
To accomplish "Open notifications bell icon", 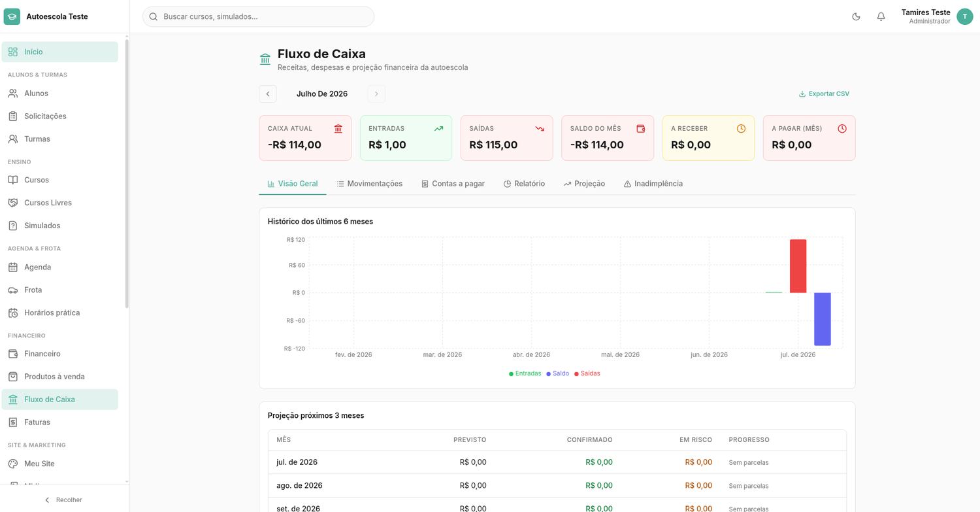I will coord(881,16).
